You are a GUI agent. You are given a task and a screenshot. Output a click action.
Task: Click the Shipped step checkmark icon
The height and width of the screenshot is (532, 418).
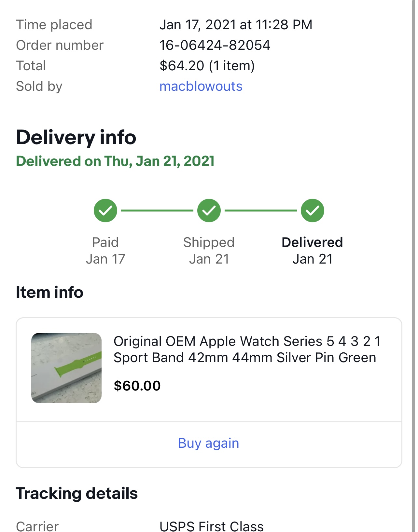coord(209,211)
